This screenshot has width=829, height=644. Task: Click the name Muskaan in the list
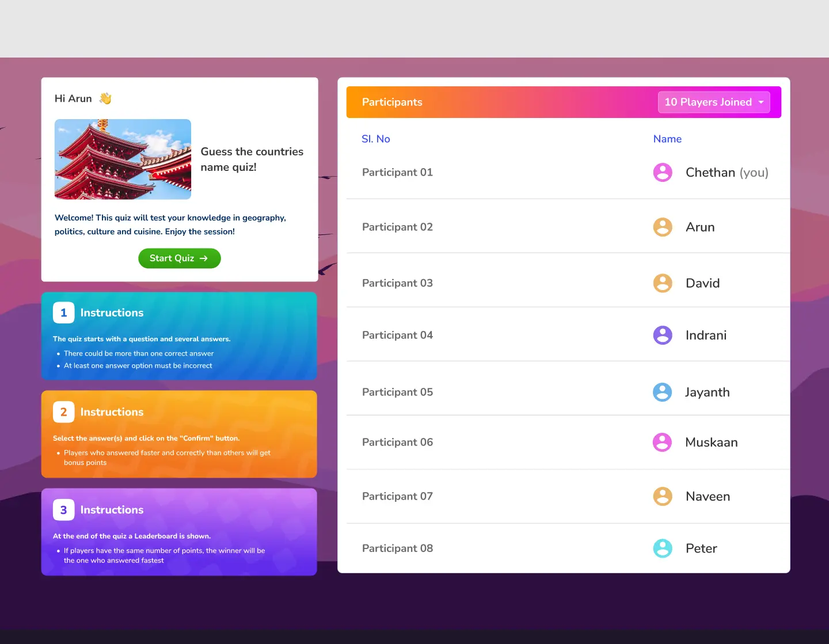(x=711, y=442)
